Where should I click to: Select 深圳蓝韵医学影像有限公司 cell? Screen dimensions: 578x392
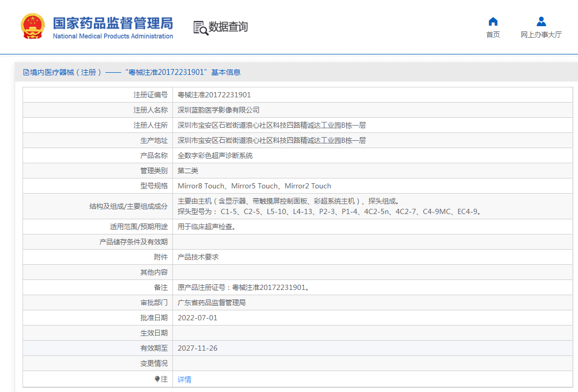click(x=219, y=110)
